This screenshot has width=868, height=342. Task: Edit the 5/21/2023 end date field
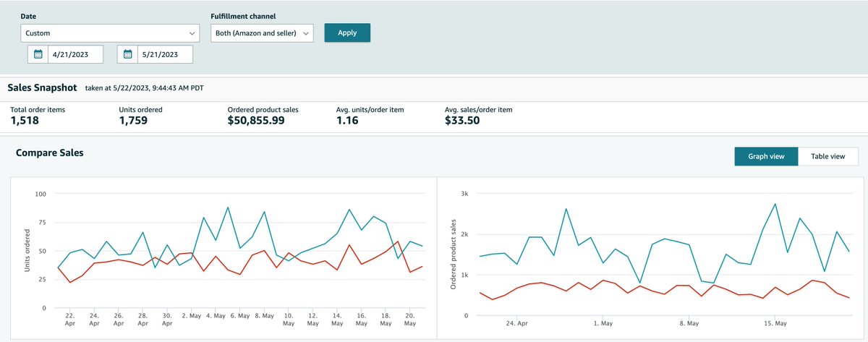pyautogui.click(x=165, y=54)
